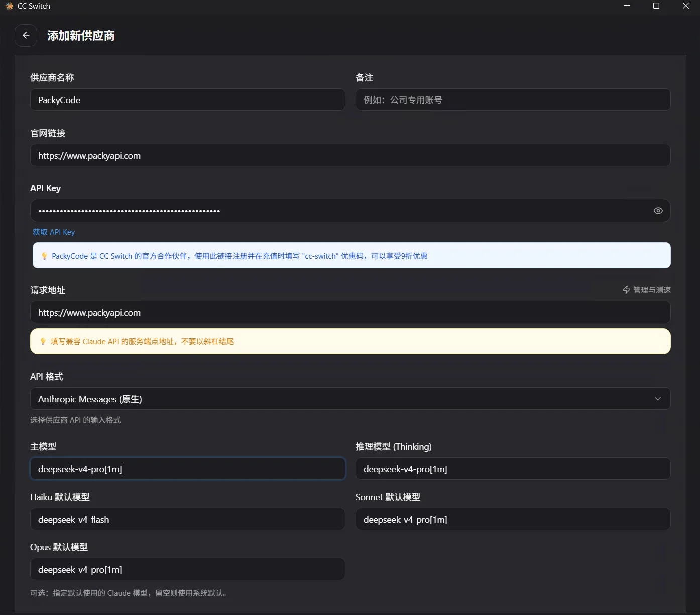Click the 添加新供应商 heading
This screenshot has width=700, height=615.
81,36
